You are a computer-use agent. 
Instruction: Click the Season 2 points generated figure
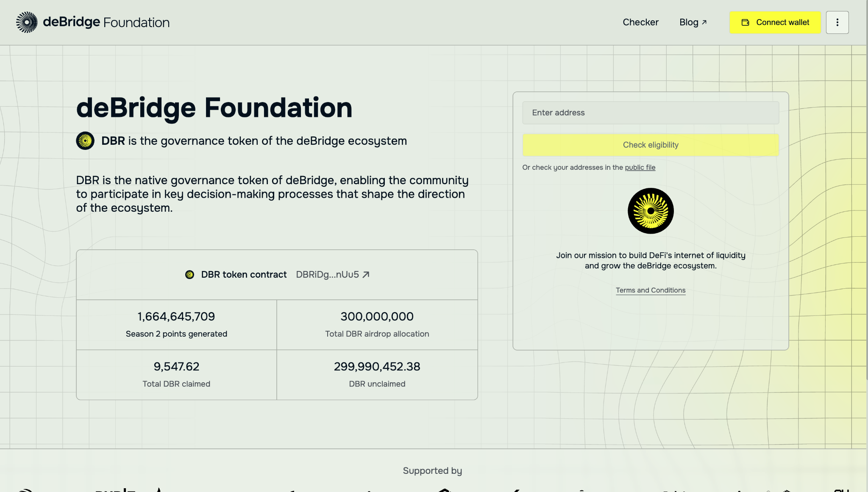point(176,317)
